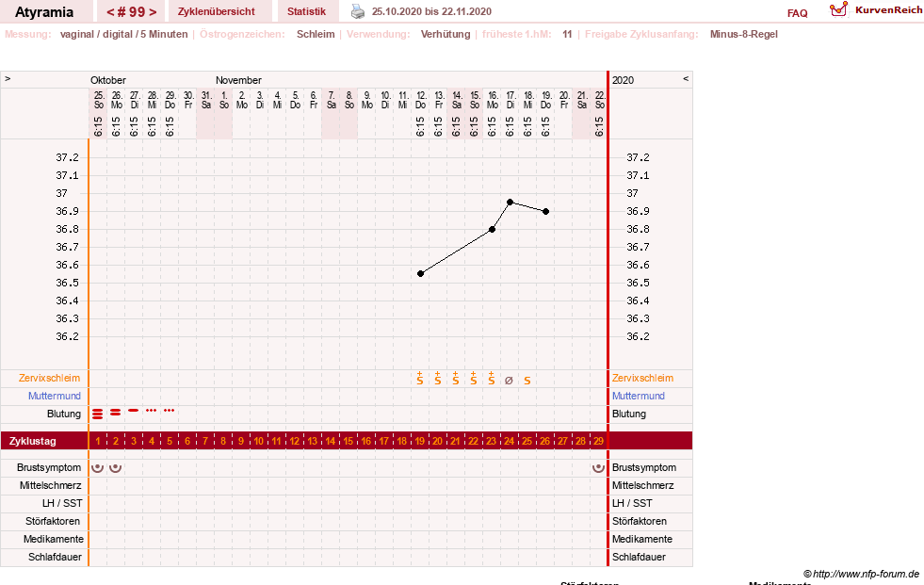Click light bleeding symbol on cycle day 3
This screenshot has width=924, height=585.
134,410
